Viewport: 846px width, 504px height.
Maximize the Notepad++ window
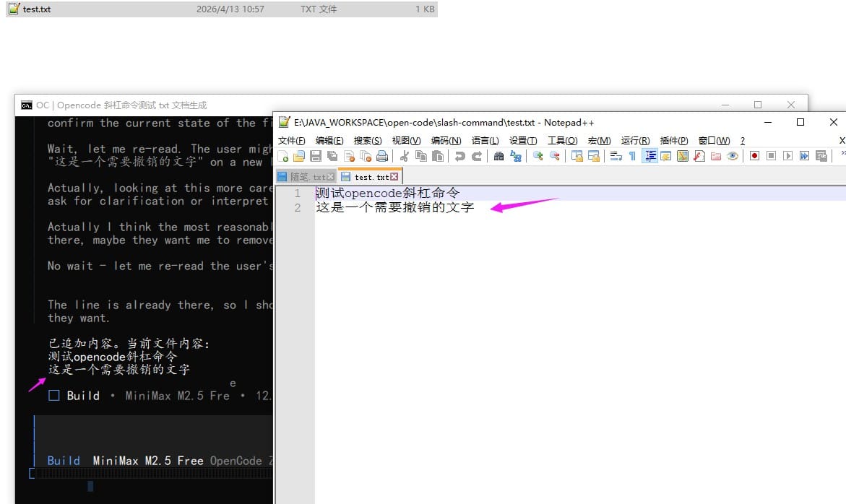[x=800, y=122]
